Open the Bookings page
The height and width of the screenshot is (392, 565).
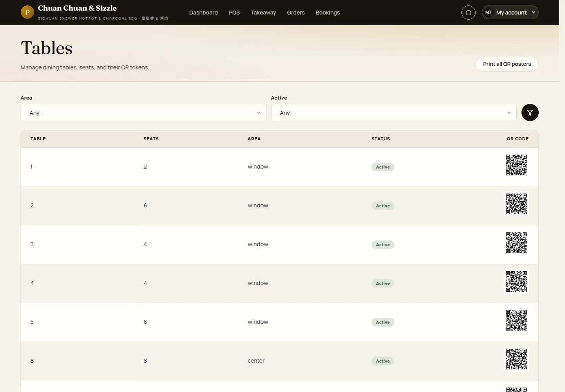328,13
